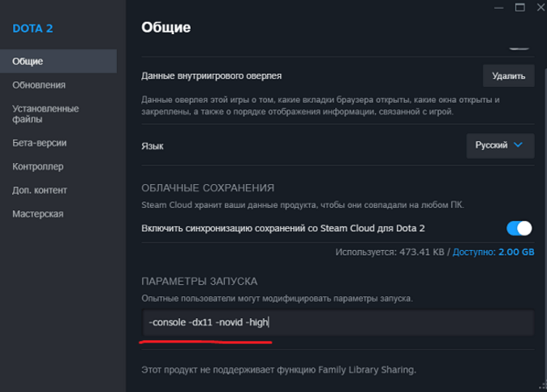Switch to the Бета-версии tab
Screen dimensions: 547x392
[x=39, y=143]
